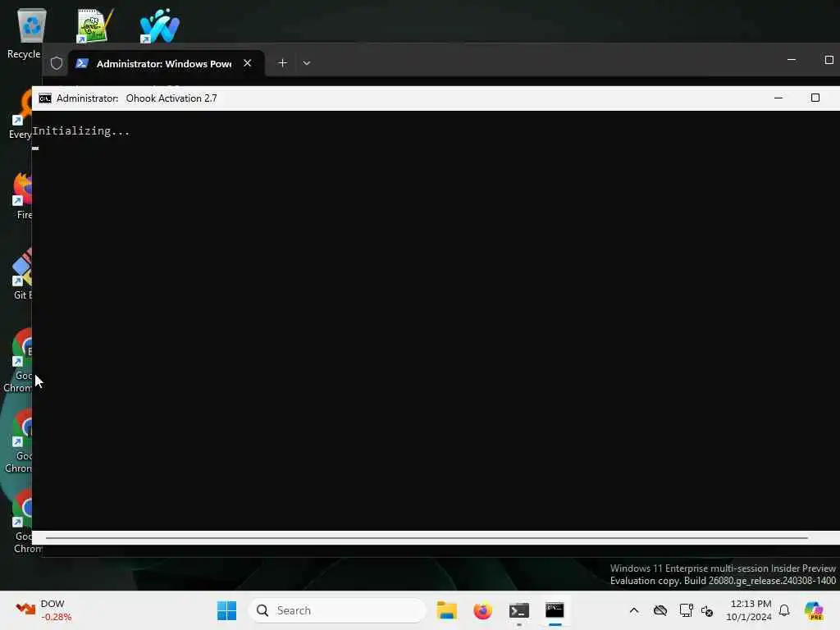This screenshot has height=630, width=840.
Task: Click the Initializing... text in console
Action: pyautogui.click(x=81, y=131)
